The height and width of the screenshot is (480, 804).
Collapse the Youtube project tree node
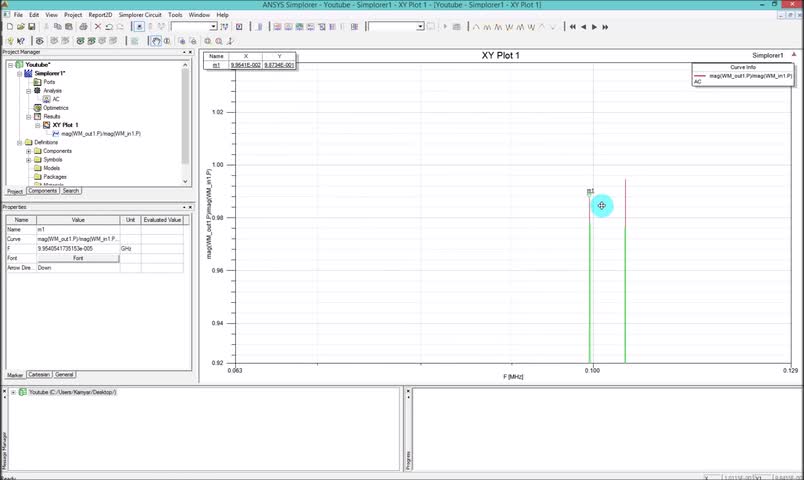[10, 65]
